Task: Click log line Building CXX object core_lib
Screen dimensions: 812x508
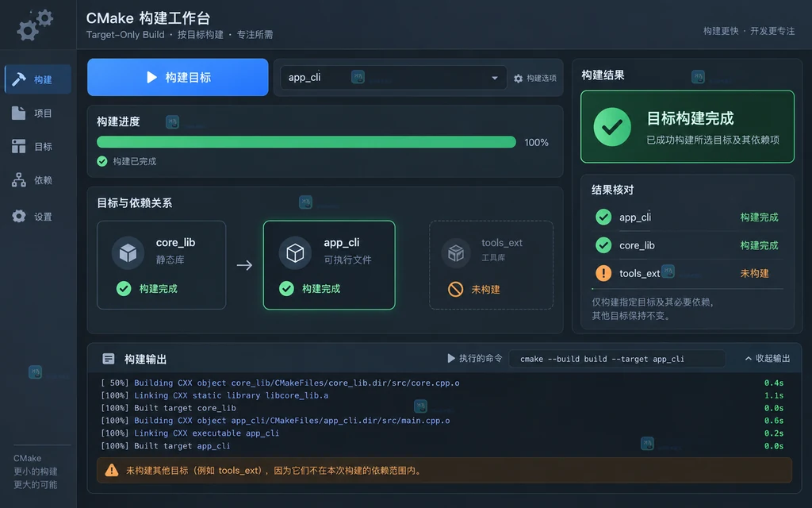Action: (280, 383)
